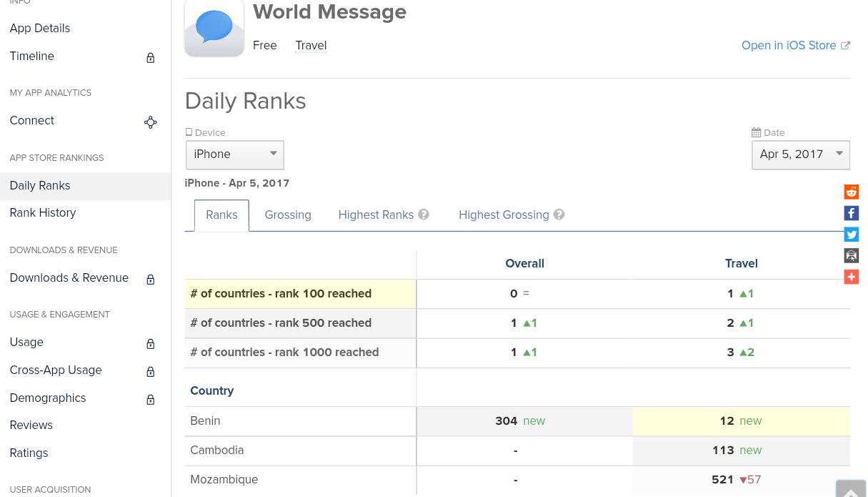This screenshot has height=497, width=868.
Task: Select the Highest Ranks tab
Action: point(376,215)
